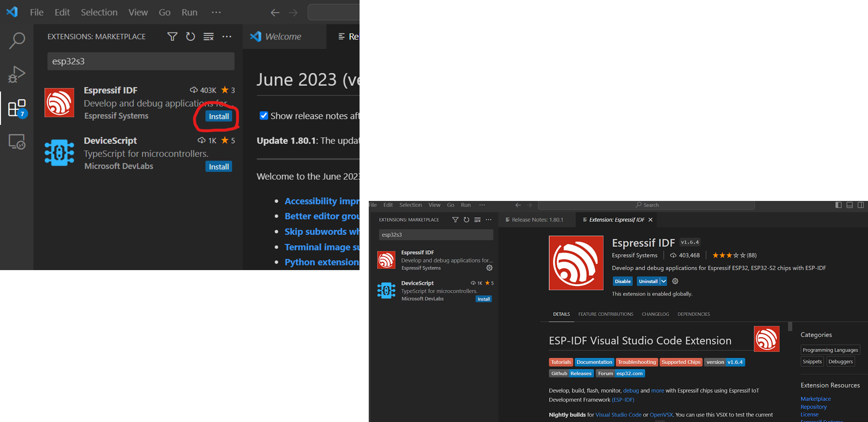This screenshot has width=868, height=422.
Task: Select Programming Languages category
Action: [x=830, y=350]
